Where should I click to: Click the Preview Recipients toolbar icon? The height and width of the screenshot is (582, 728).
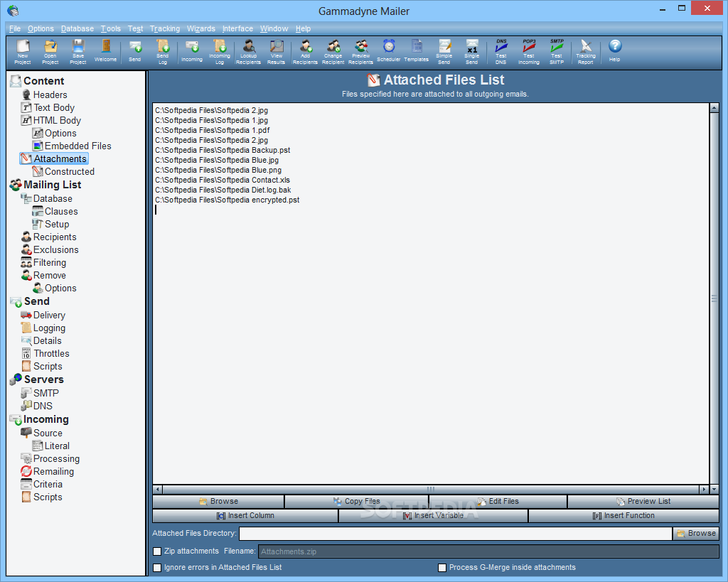pos(360,51)
